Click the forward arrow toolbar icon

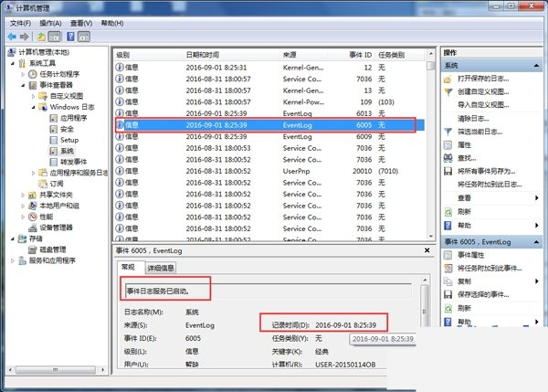pos(24,37)
